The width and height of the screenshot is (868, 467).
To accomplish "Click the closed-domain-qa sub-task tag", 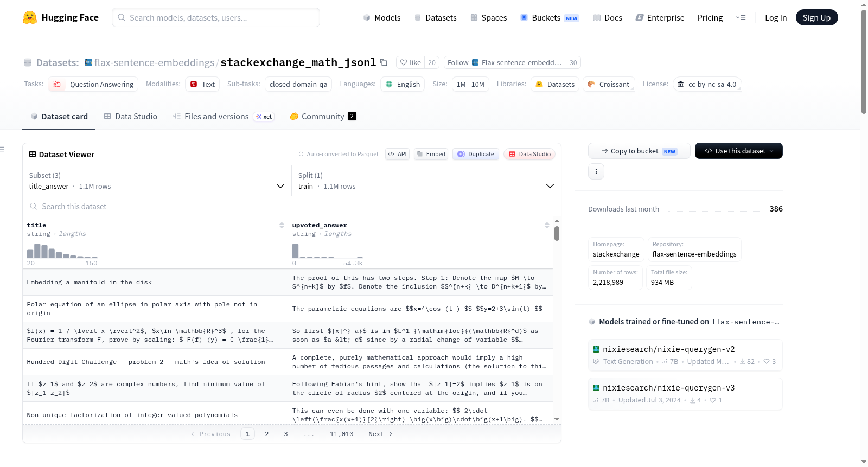I will [x=298, y=84].
